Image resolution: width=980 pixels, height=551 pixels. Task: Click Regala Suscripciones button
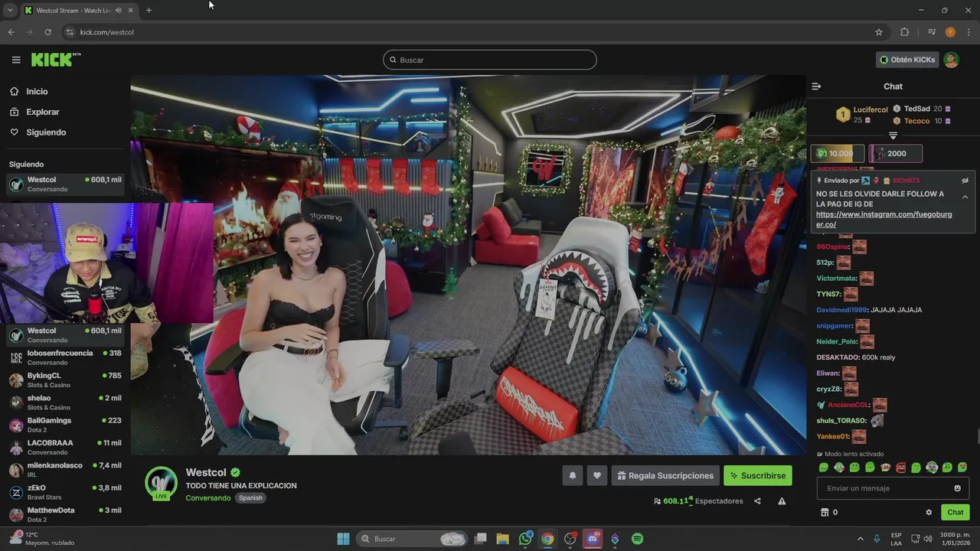tap(665, 475)
